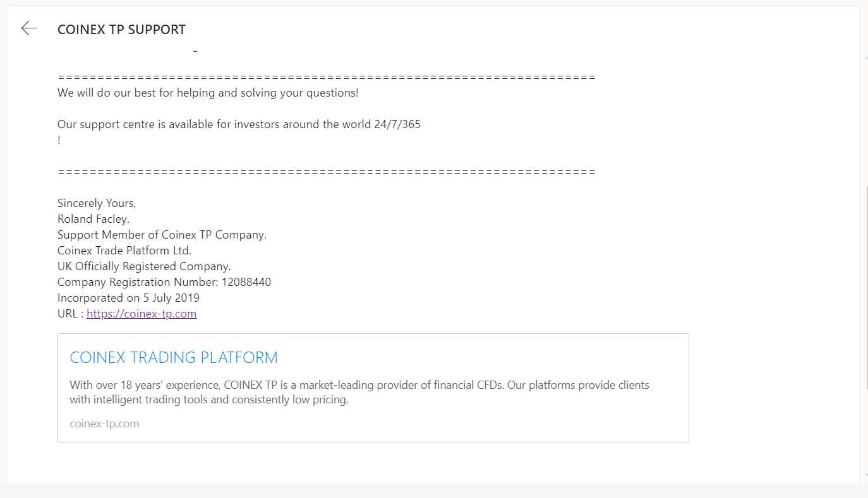The height and width of the screenshot is (498, 868).
Task: Click the upper equals-sign divider line
Action: pos(326,77)
